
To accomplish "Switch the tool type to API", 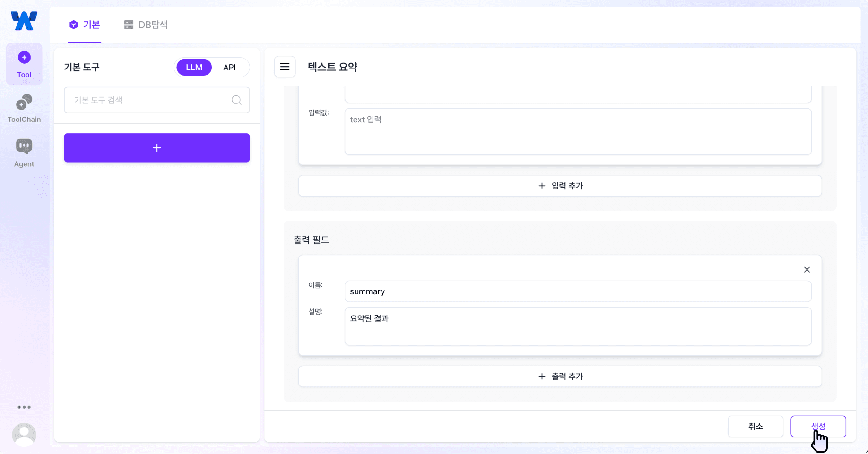I will [x=230, y=67].
